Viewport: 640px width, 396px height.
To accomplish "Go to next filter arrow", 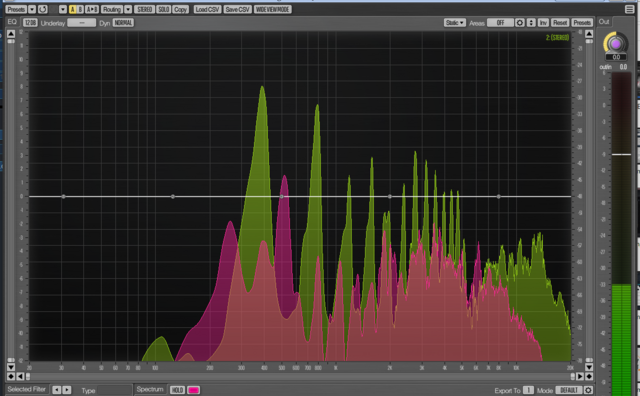I will [67, 390].
